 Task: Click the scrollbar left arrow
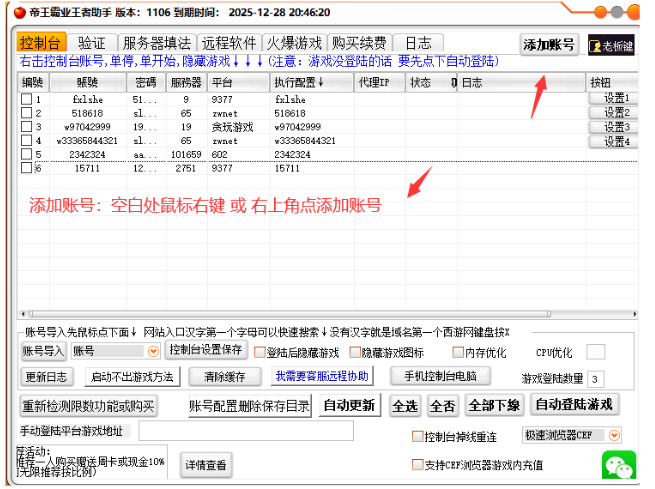click(x=23, y=314)
